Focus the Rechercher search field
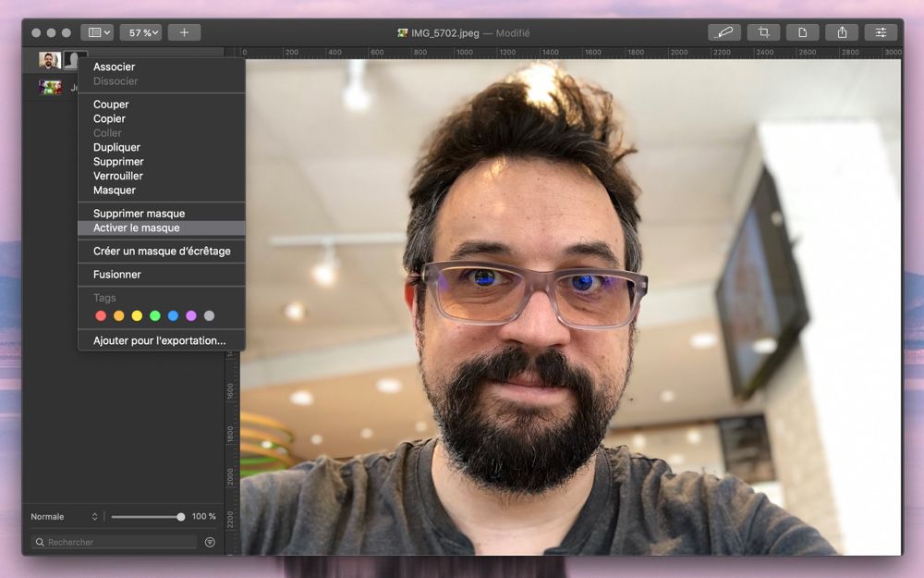This screenshot has height=578, width=924. point(114,542)
